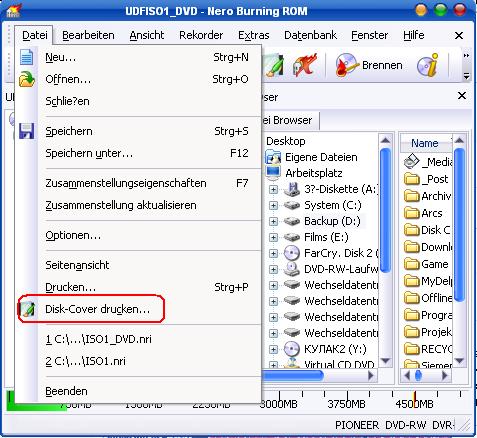Click the new document icon beside Neu
The width and height of the screenshot is (477, 438).
(27, 57)
